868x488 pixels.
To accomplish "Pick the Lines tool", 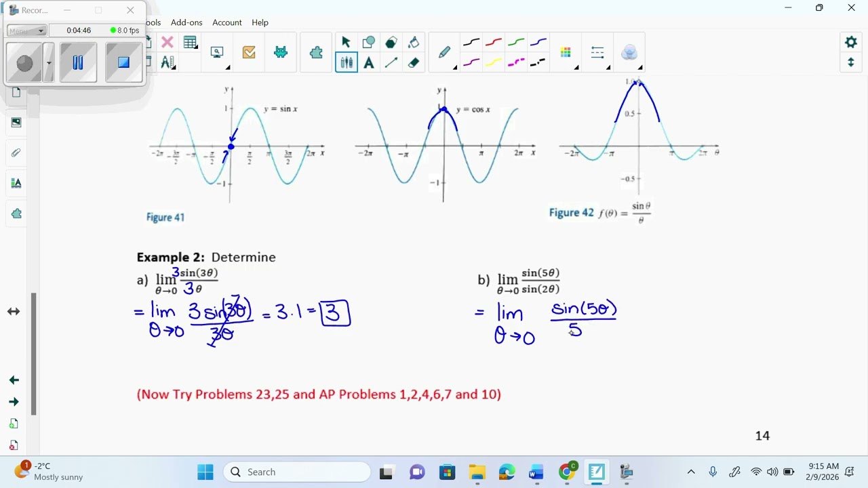I will point(391,62).
